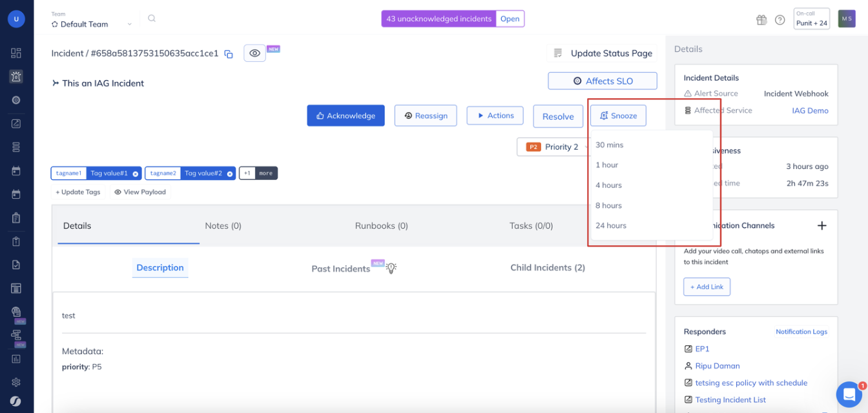Toggle the eye watch incident button
Screen dimensions: 868x413
click(x=254, y=54)
